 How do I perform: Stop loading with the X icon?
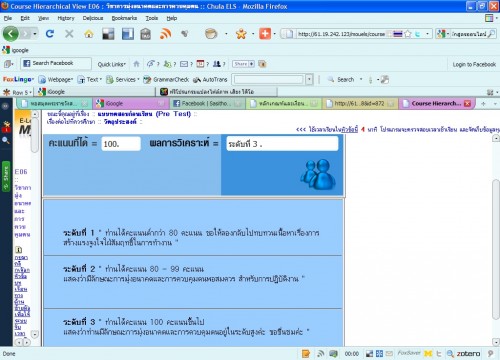(x=69, y=34)
